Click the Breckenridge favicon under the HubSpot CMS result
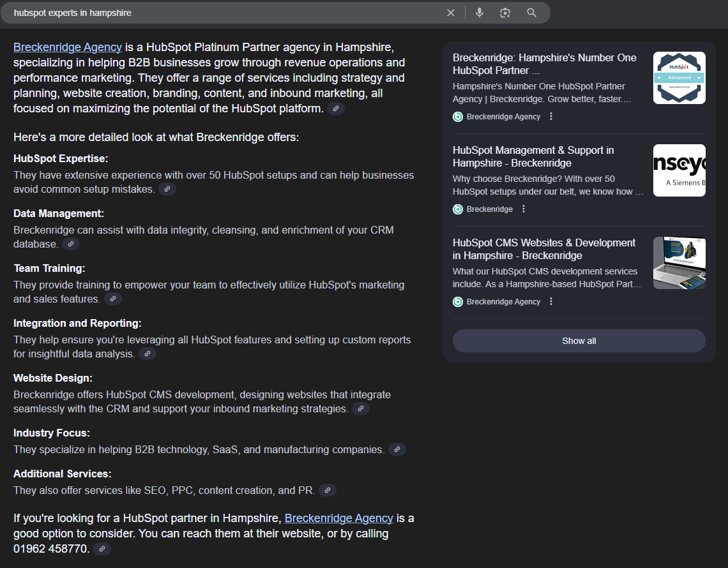Image resolution: width=728 pixels, height=568 pixels. 458,302
